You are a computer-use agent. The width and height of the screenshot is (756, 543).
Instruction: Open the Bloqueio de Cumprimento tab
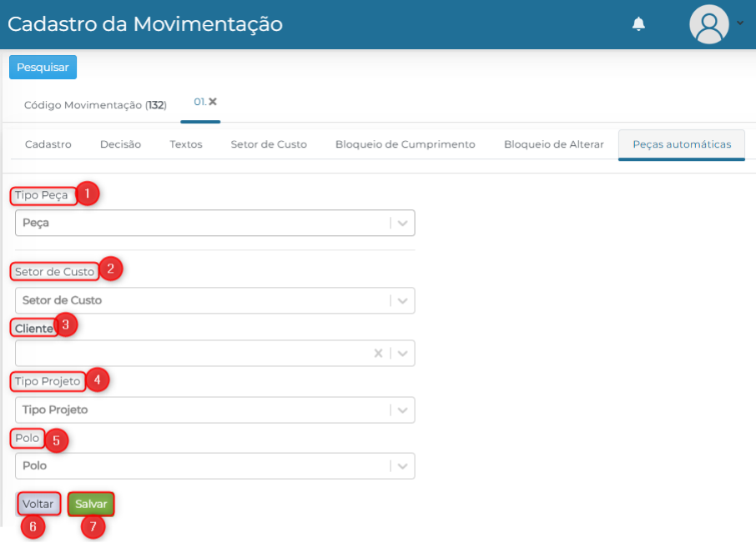(405, 144)
